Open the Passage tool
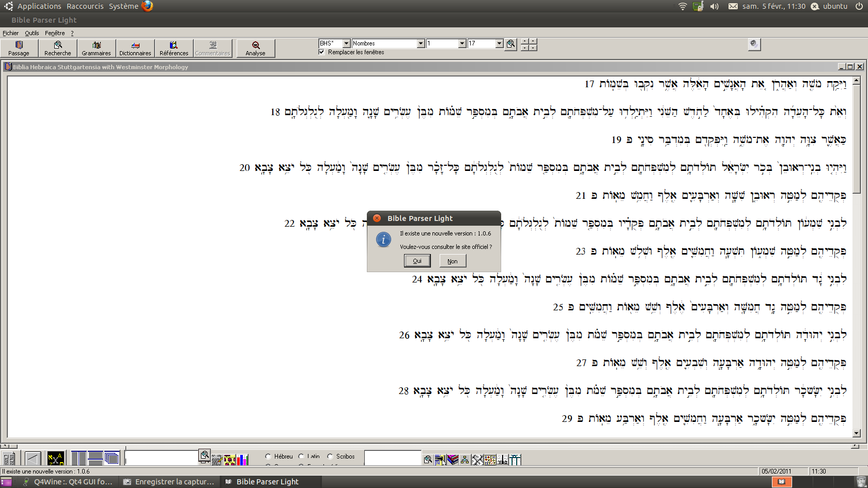868x488 pixels. [x=19, y=49]
